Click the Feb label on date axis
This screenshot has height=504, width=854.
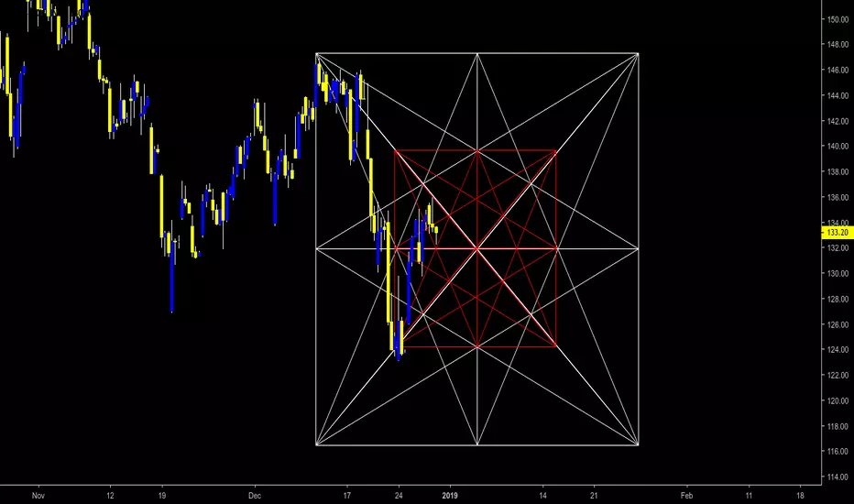coord(687,495)
